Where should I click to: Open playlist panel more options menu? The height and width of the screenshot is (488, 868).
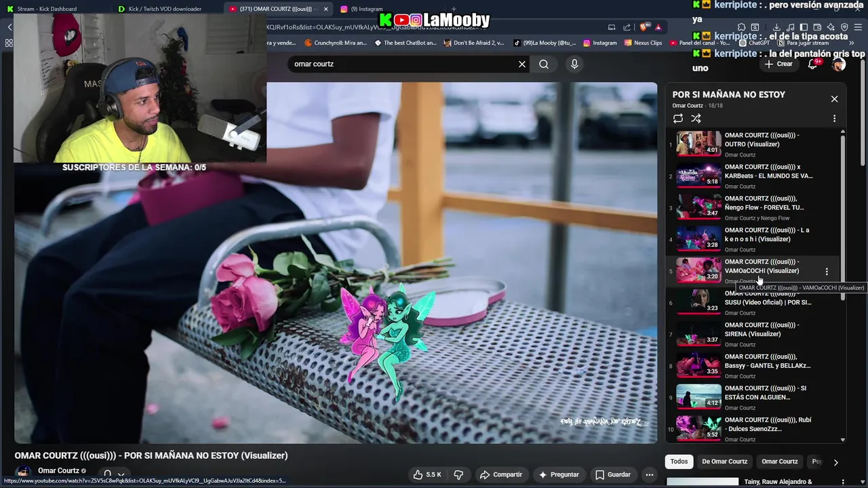click(x=834, y=118)
